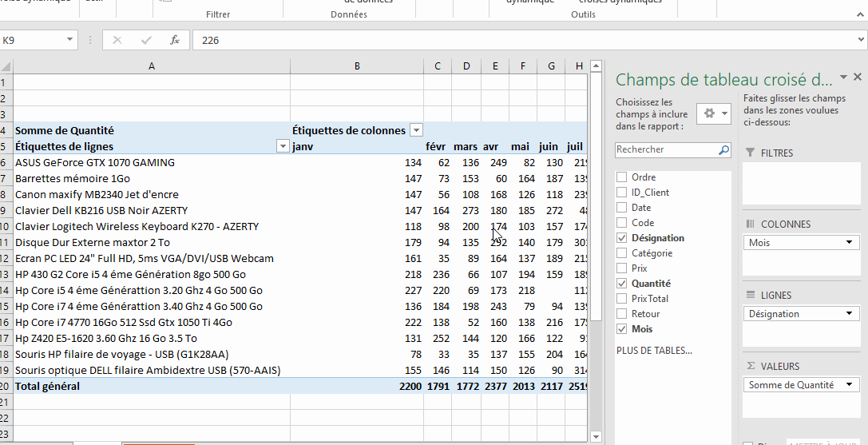
Task: Select the Somme de Quantité cell
Action: (x=152, y=130)
